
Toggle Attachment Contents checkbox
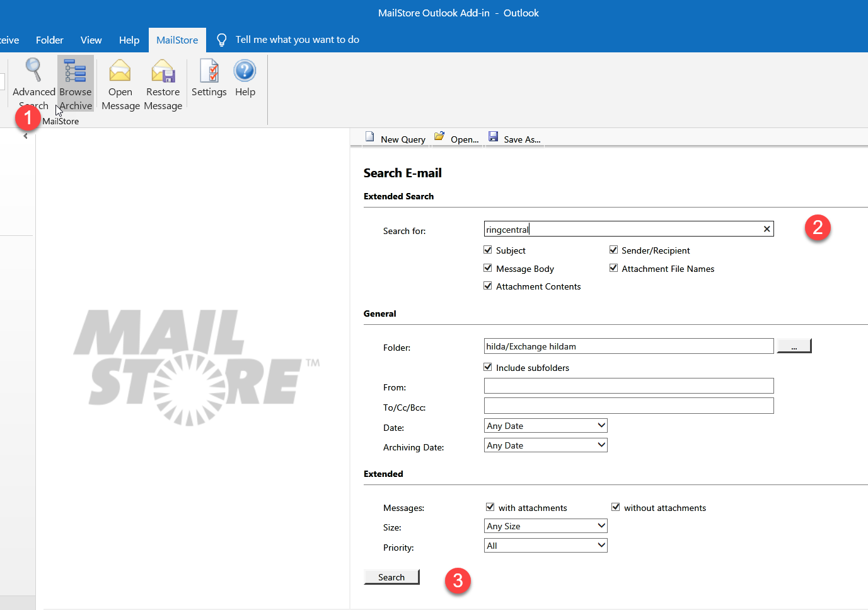pyautogui.click(x=488, y=286)
